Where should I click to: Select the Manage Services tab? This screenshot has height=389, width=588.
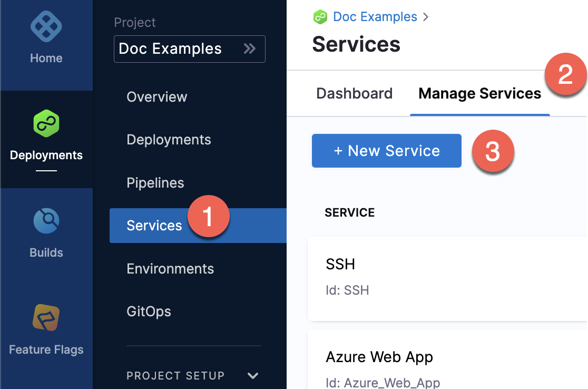[x=479, y=94]
